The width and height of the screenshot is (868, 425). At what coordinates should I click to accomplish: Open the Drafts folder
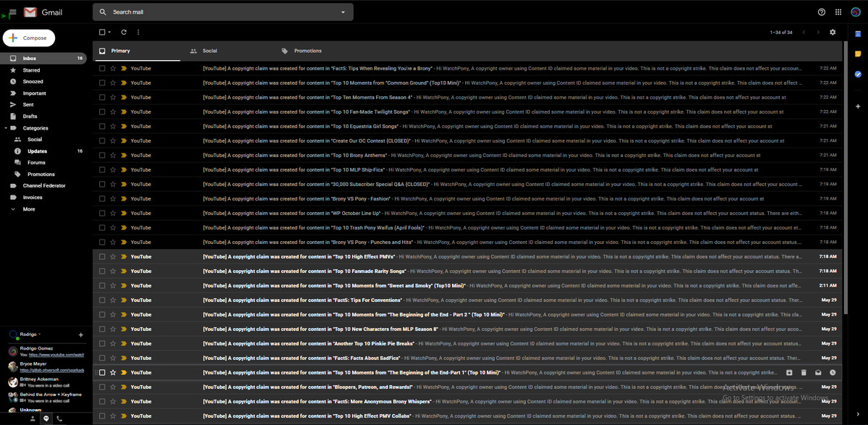pos(43,116)
